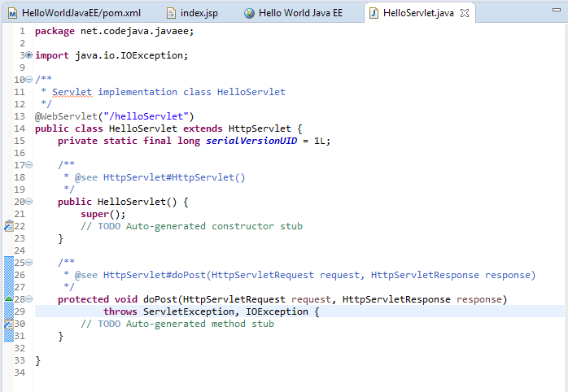Minimize the editor area

[557, 10]
